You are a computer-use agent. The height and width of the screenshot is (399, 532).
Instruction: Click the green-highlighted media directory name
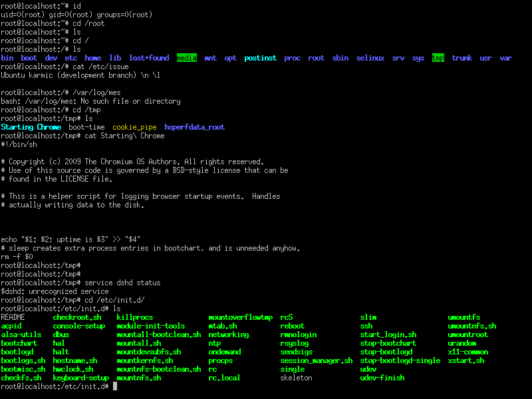coord(187,58)
